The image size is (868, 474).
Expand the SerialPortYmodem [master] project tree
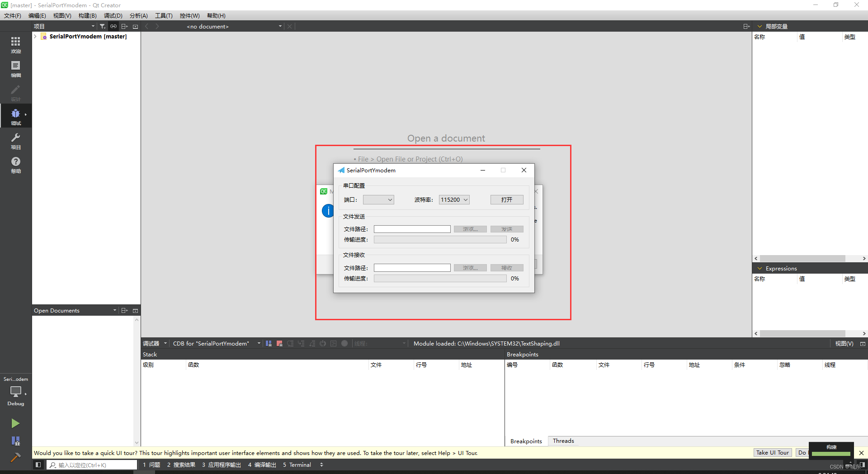35,36
